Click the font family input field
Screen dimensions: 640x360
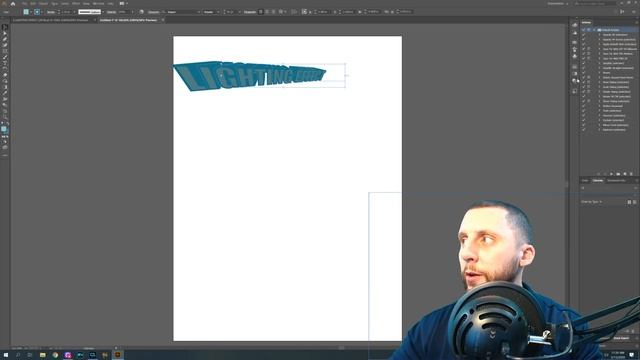182,12
